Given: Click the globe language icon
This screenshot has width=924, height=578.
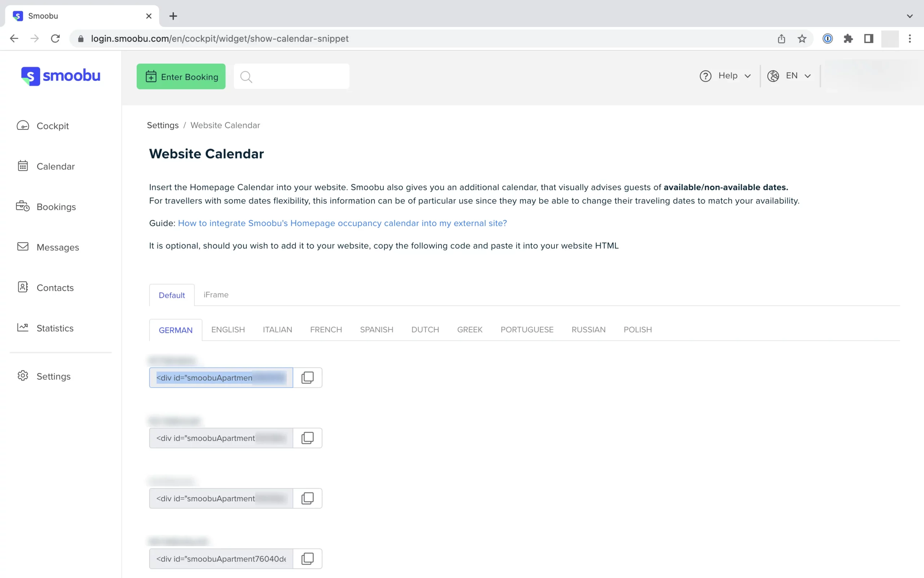Looking at the screenshot, I should click(x=773, y=76).
